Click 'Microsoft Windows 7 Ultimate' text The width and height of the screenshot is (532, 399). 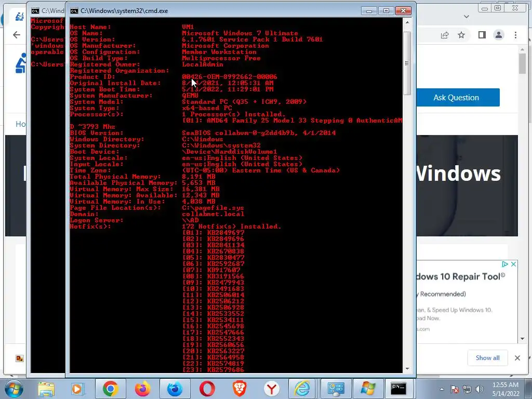(240, 33)
